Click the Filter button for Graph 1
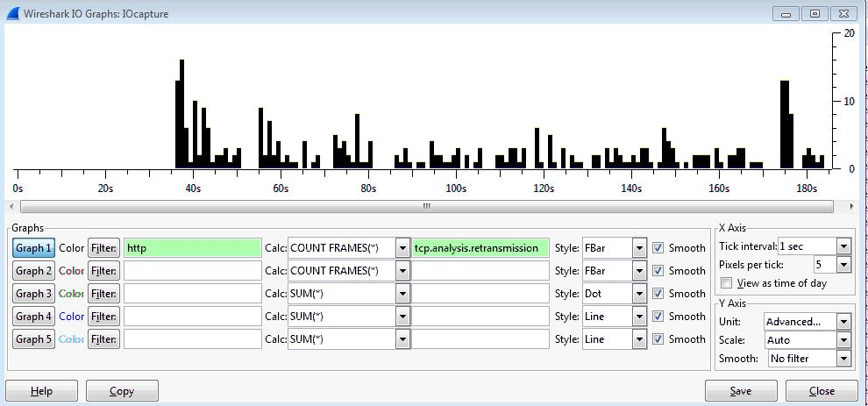The image size is (868, 406). (x=103, y=248)
